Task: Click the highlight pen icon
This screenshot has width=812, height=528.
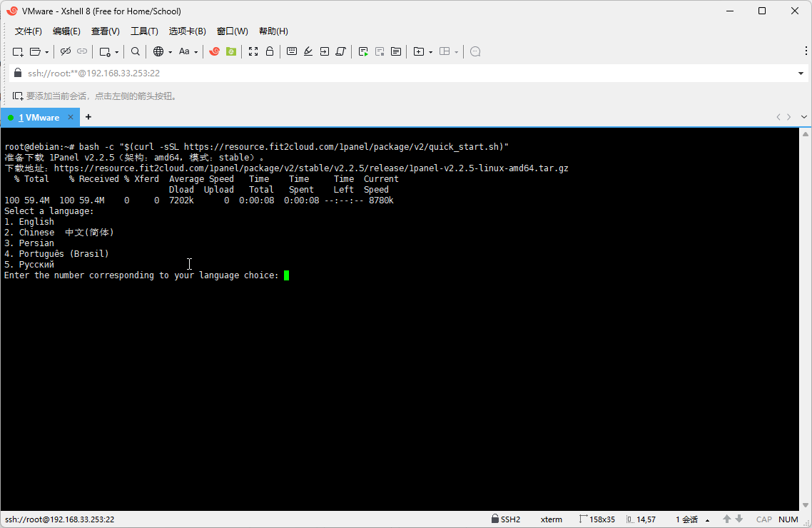Action: [x=308, y=51]
